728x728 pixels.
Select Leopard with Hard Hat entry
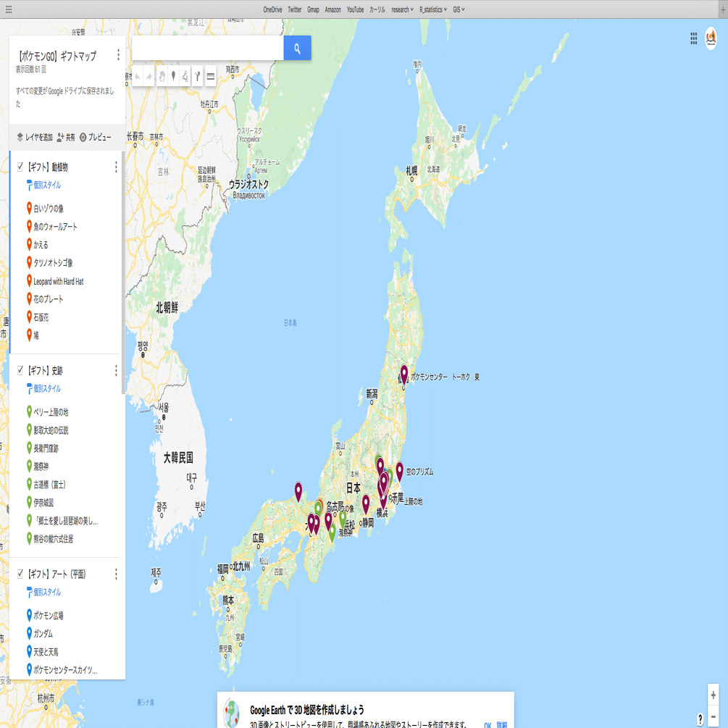click(x=59, y=281)
